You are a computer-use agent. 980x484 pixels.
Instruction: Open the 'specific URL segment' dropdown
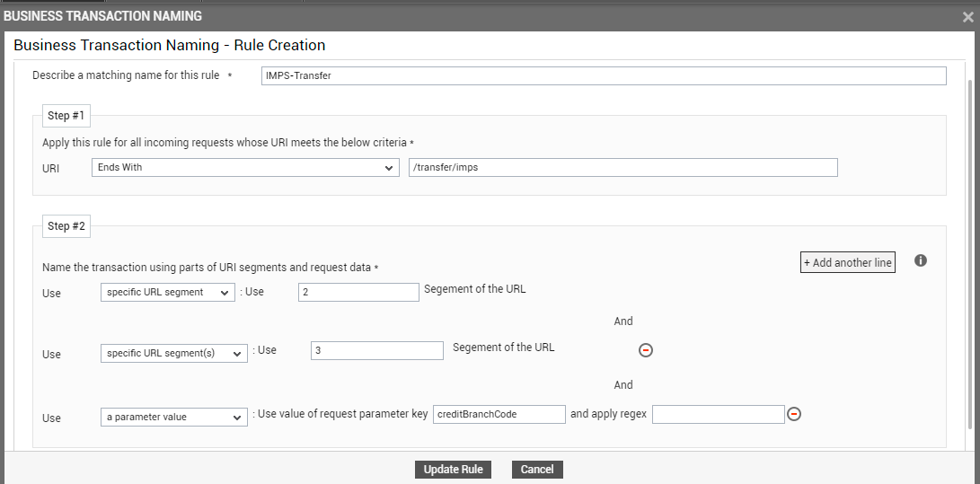point(167,292)
